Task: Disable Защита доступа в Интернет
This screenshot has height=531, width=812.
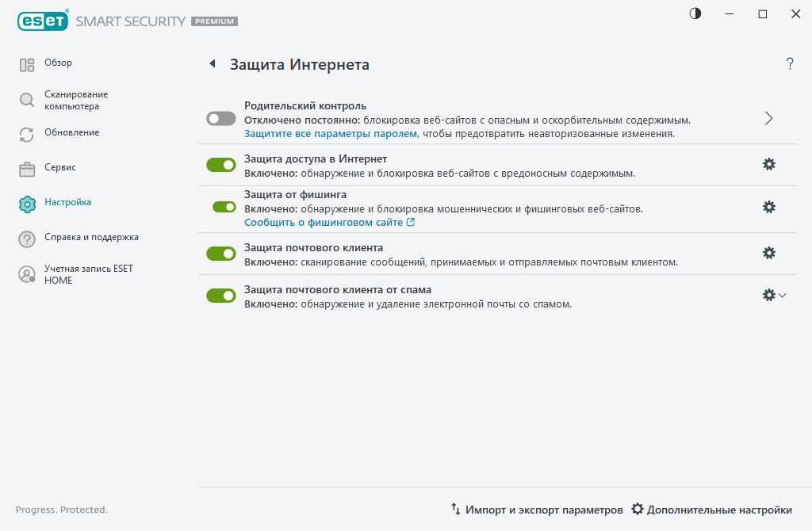Action: coord(221,164)
